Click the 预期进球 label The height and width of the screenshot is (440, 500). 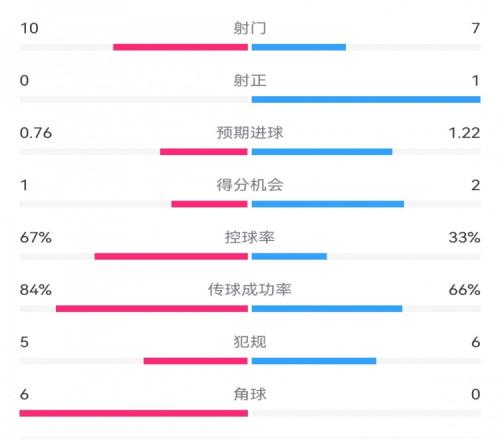pos(250,133)
